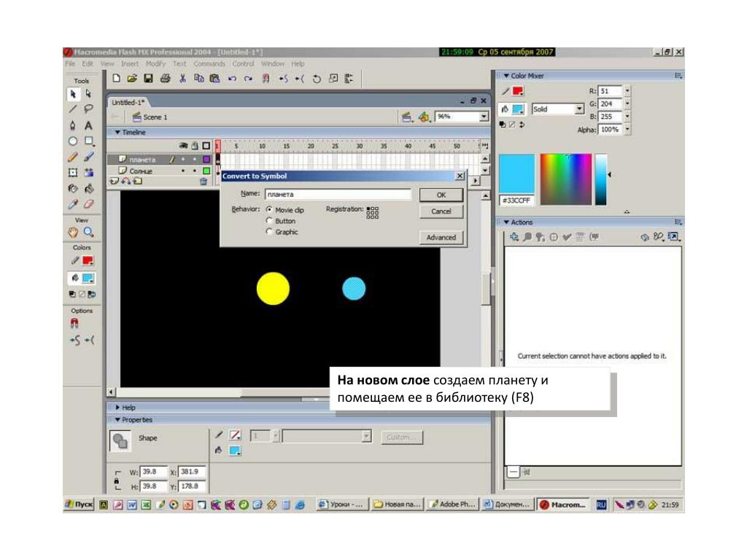The width and height of the screenshot is (747, 560).
Task: Select the Ink Bottle tool
Action: coord(73,189)
